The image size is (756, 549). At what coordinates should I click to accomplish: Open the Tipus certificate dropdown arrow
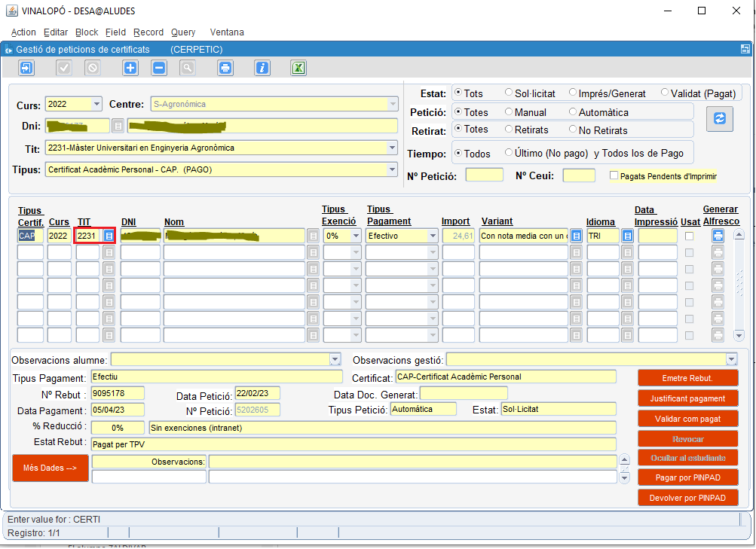click(392, 169)
